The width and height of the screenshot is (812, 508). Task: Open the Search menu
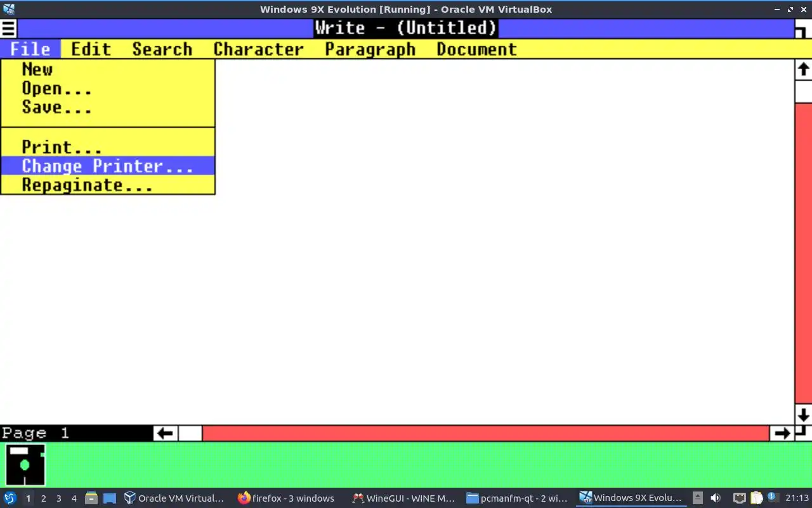162,49
